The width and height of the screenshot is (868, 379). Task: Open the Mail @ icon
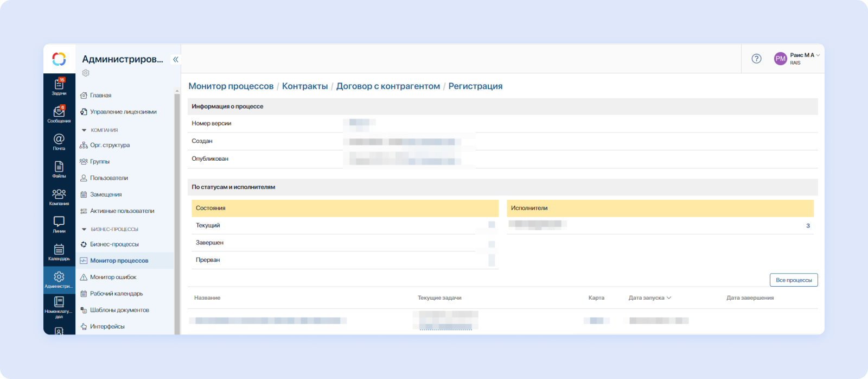59,141
